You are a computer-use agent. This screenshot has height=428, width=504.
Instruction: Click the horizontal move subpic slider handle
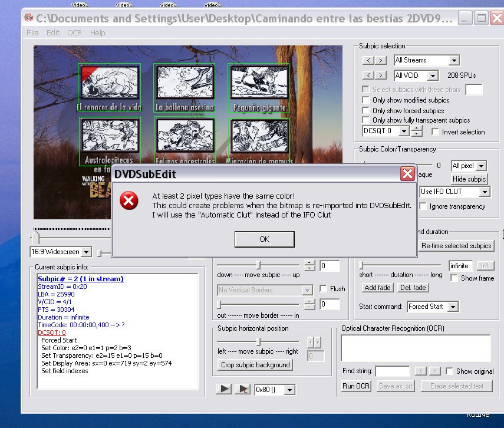[258, 341]
